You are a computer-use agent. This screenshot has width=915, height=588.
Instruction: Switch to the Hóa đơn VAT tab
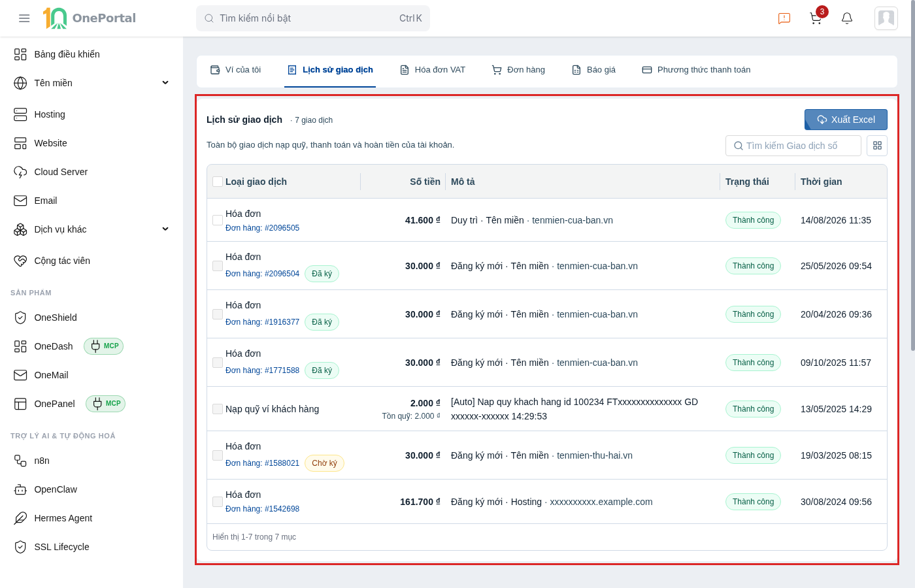433,70
